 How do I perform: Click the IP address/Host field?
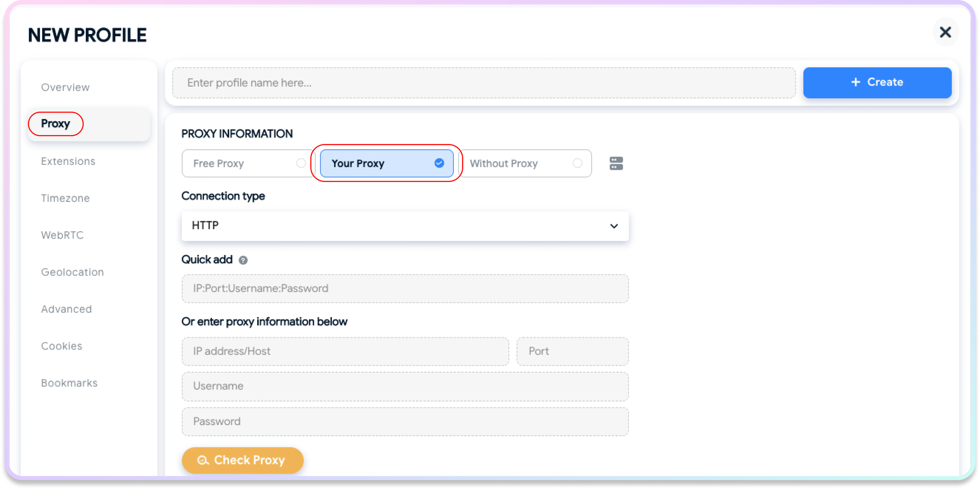click(x=345, y=351)
